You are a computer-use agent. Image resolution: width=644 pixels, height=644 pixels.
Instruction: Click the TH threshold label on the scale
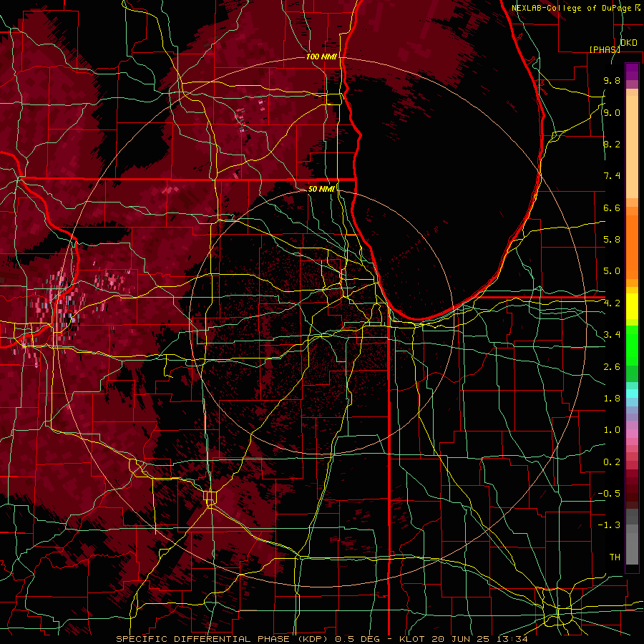615,557
